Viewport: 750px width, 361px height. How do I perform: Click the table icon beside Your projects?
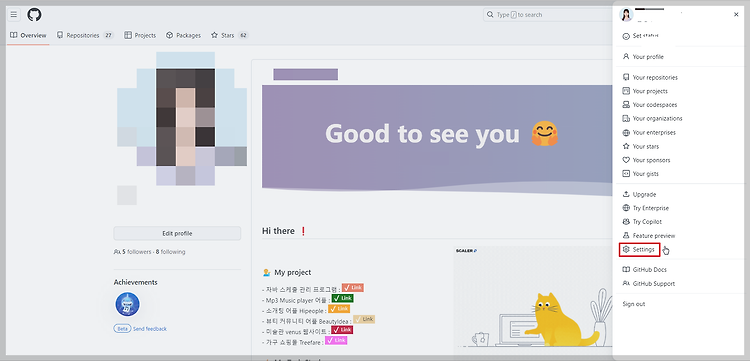[x=626, y=91]
